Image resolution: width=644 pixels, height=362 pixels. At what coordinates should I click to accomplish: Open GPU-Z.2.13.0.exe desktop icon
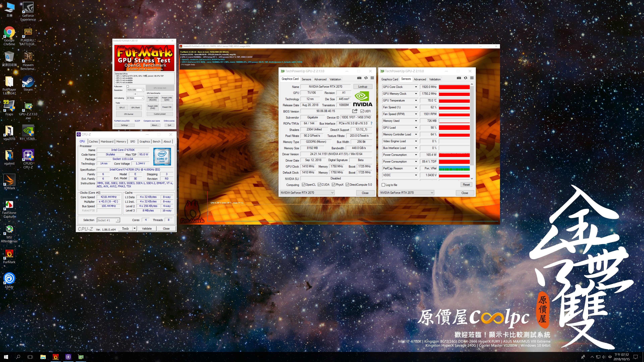(28, 110)
